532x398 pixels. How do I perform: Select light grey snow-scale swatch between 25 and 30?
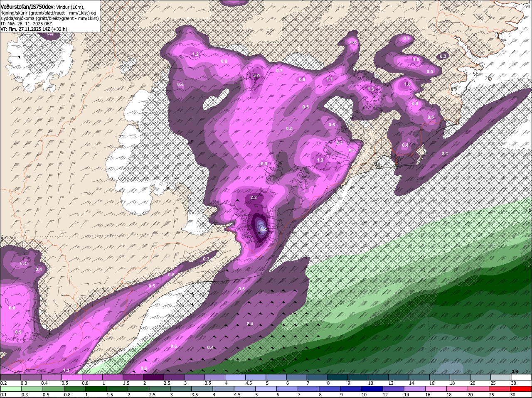(x=501, y=377)
